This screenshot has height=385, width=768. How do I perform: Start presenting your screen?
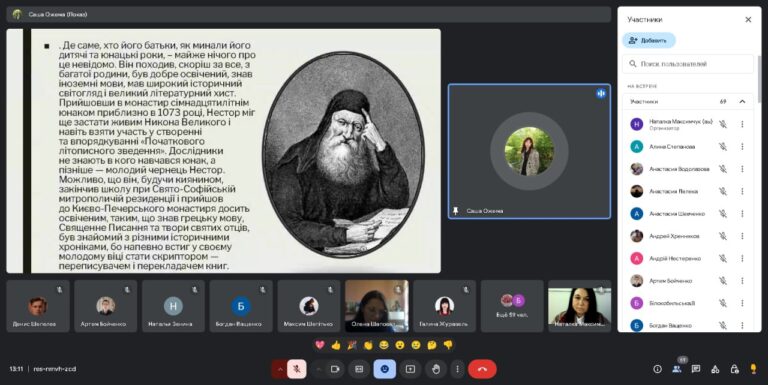pyautogui.click(x=410, y=369)
